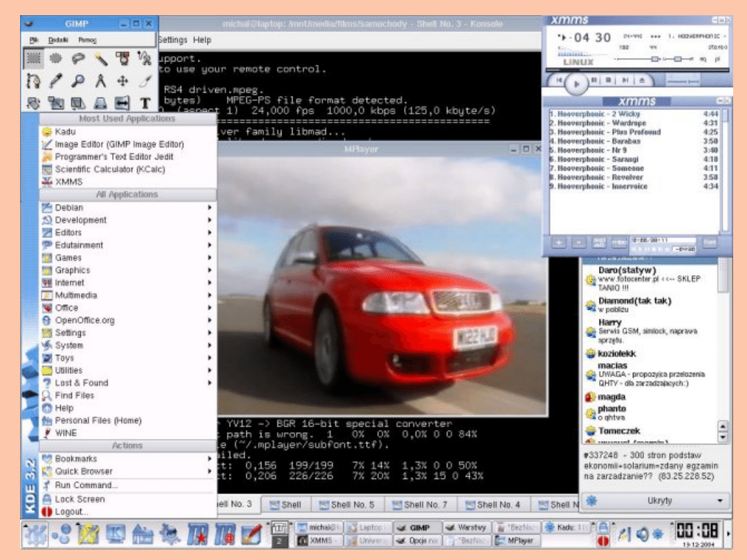
Task: Click the XMMS eject button
Action: click(642, 80)
